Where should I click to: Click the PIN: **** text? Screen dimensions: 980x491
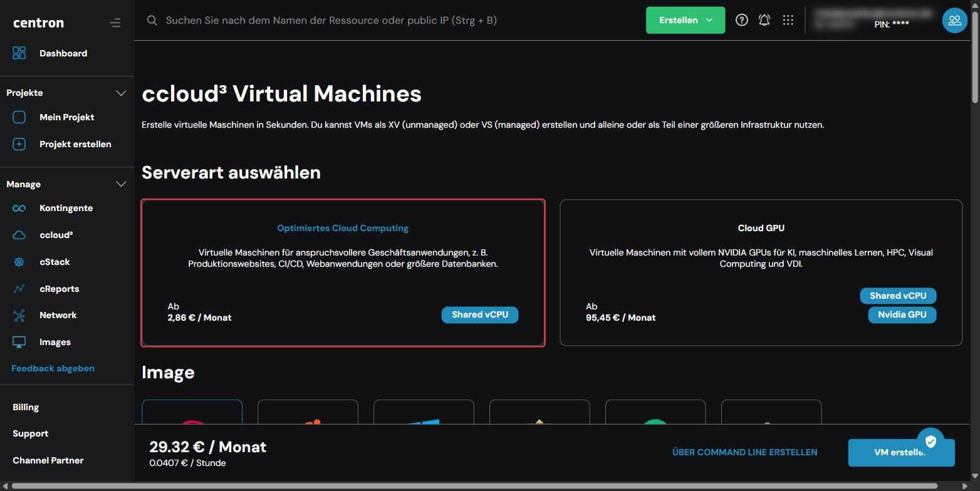tap(892, 24)
